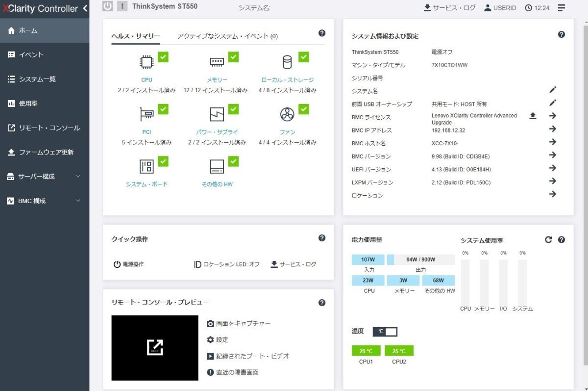Go to システム一覧 in the sidebar
The width and height of the screenshot is (588, 391).
[45, 79]
